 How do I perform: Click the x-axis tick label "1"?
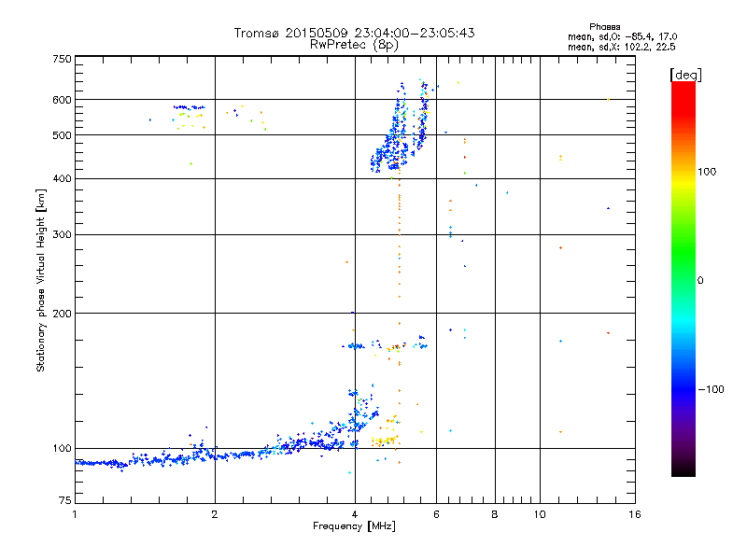pyautogui.click(x=75, y=514)
